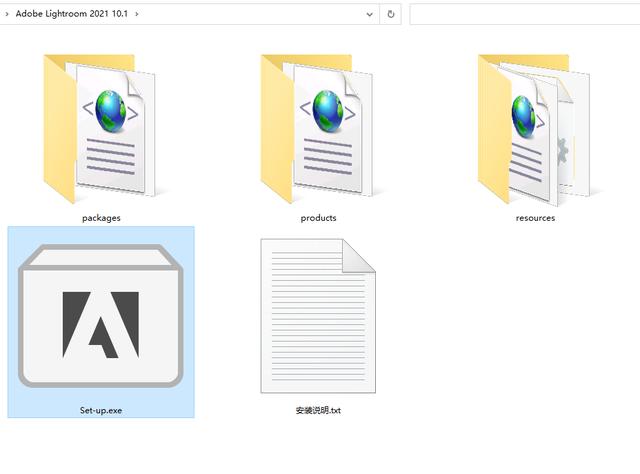The width and height of the screenshot is (640, 474).
Task: Select the Adobe Set-up.exe installer icon
Action: (101, 316)
